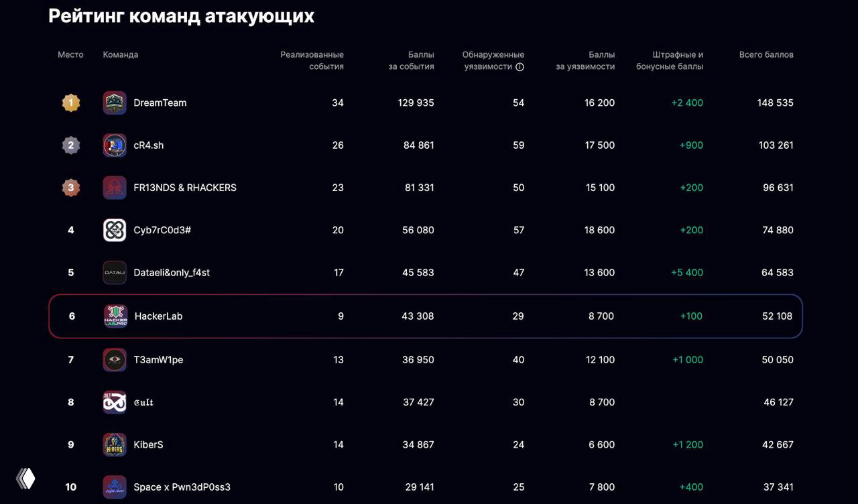
Task: Click event points value 129 935
Action: pyautogui.click(x=416, y=103)
